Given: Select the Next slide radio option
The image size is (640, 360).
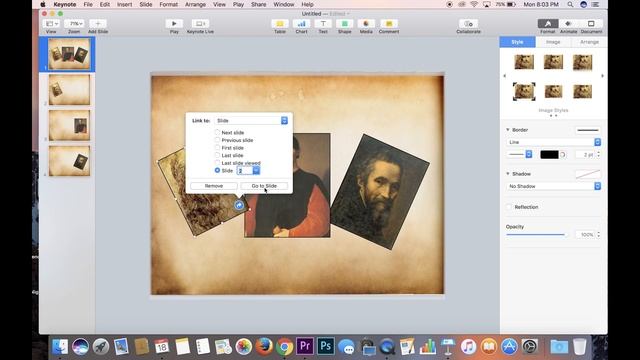Looking at the screenshot, I should coord(217,132).
